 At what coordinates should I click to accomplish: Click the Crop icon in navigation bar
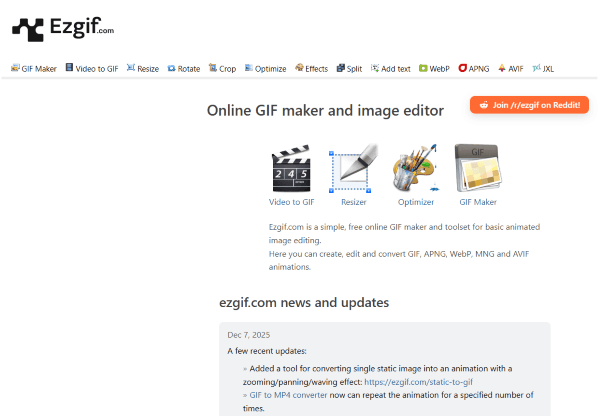pos(213,68)
